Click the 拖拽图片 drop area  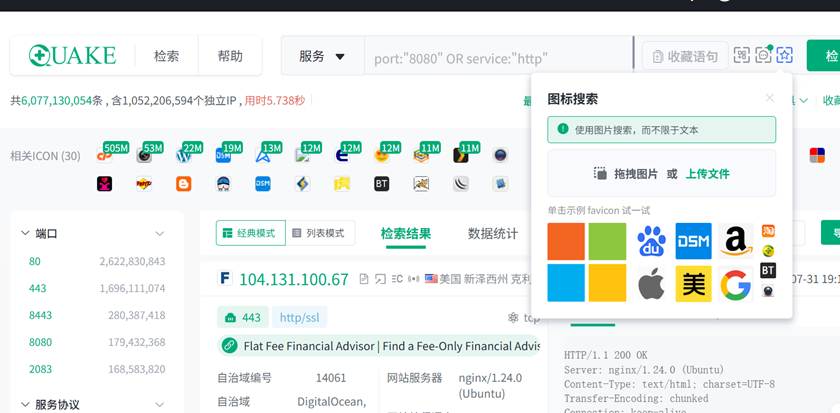(661, 174)
